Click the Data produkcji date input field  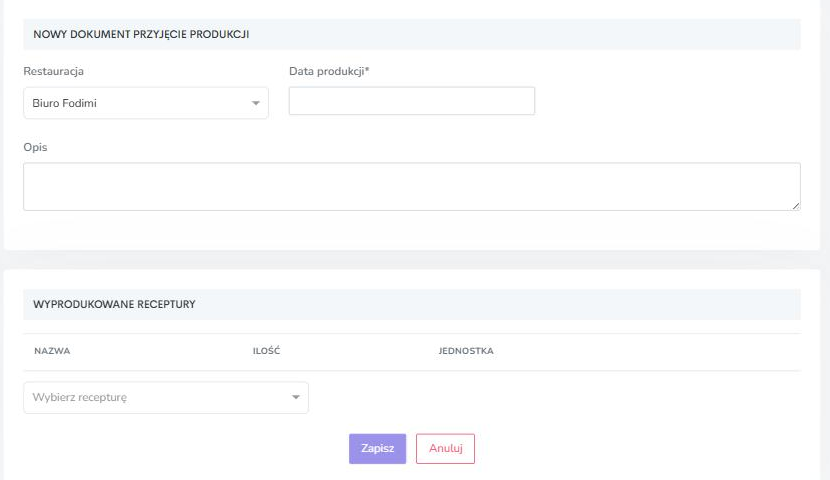[x=412, y=101]
